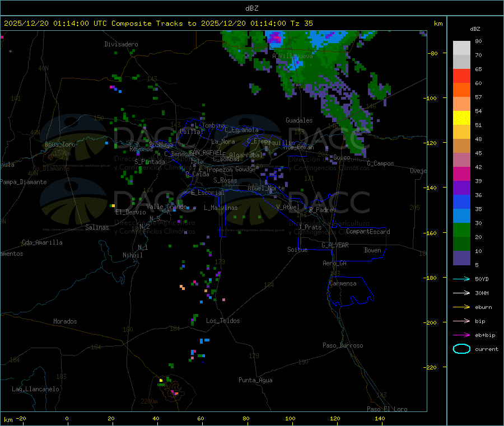Click the pink bip arrow icon
The width and height of the screenshot is (504, 426).
click(461, 321)
